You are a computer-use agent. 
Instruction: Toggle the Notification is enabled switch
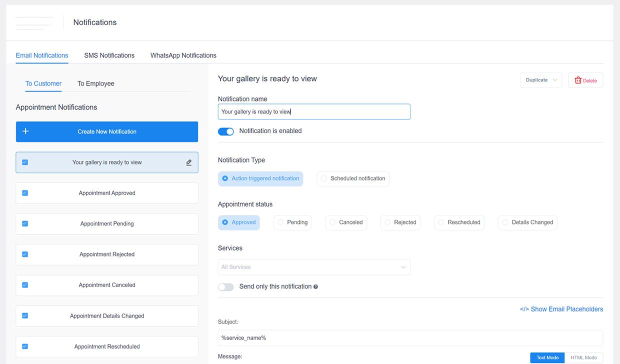(x=226, y=131)
